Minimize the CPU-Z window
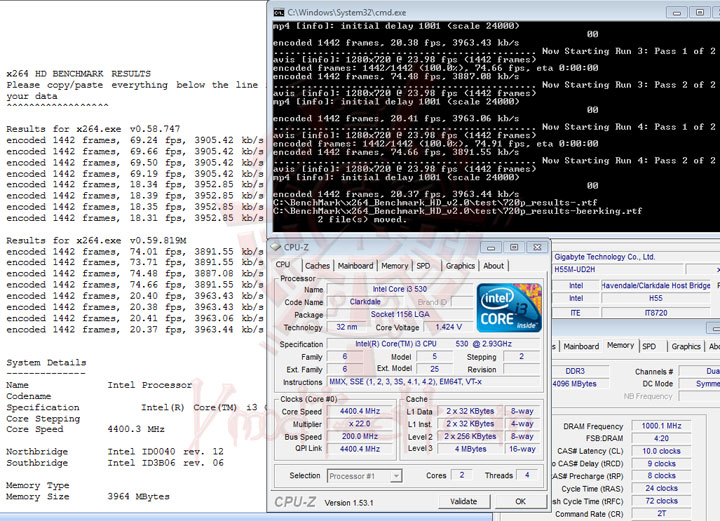720x521 pixels. [491, 247]
